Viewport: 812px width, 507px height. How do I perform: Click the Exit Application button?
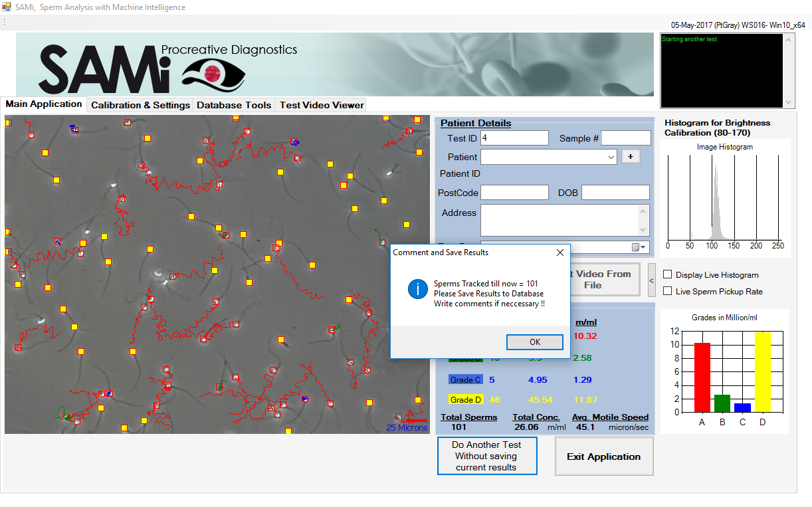[x=603, y=456]
